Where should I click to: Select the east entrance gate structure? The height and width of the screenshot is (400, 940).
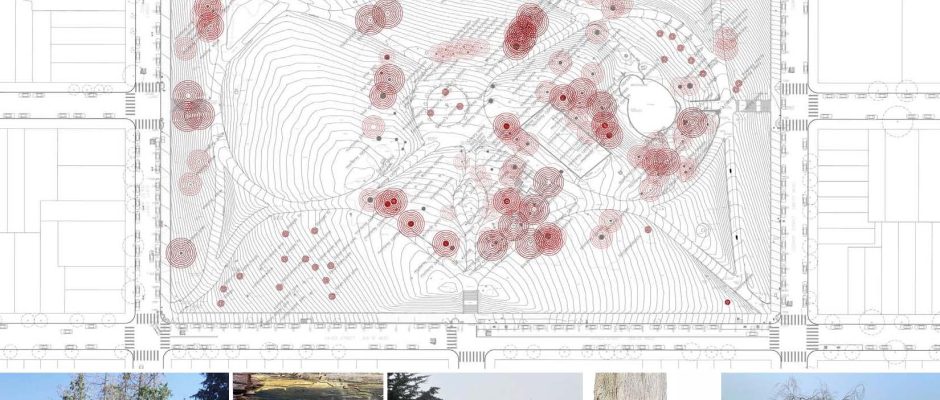pos(753,103)
